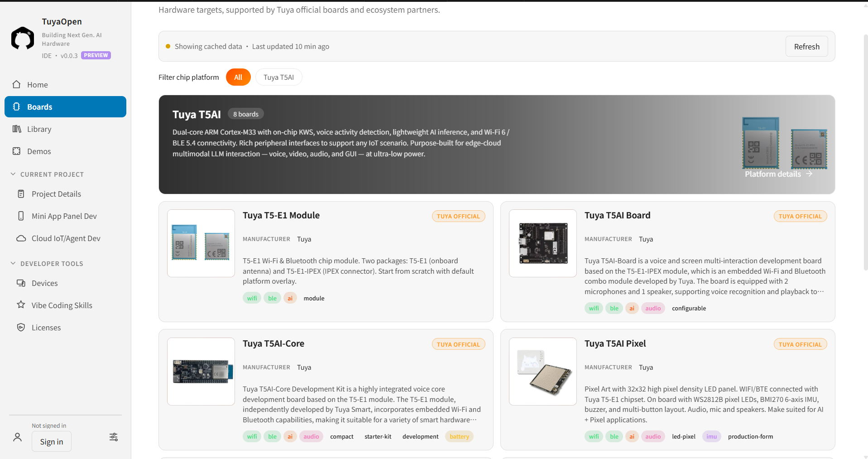Click the Vibe Coding Skills star icon
868x459 pixels.
click(21, 304)
